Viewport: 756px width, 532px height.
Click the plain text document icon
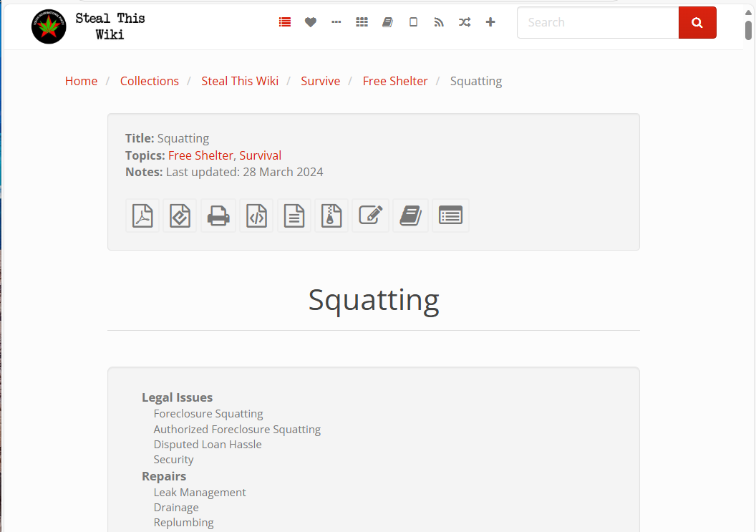click(x=294, y=216)
